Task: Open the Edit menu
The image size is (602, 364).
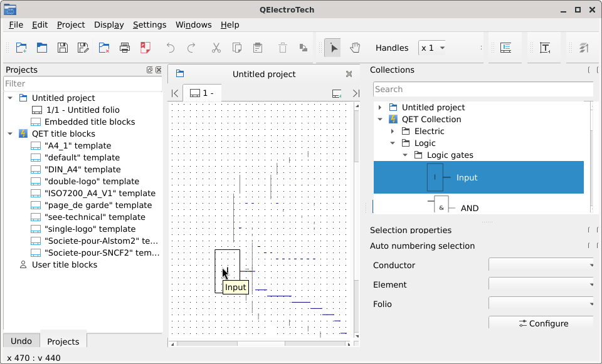Action: click(40, 25)
